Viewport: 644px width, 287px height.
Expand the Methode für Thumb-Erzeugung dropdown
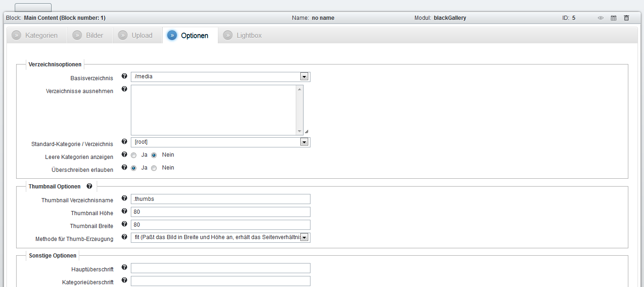[304, 238]
